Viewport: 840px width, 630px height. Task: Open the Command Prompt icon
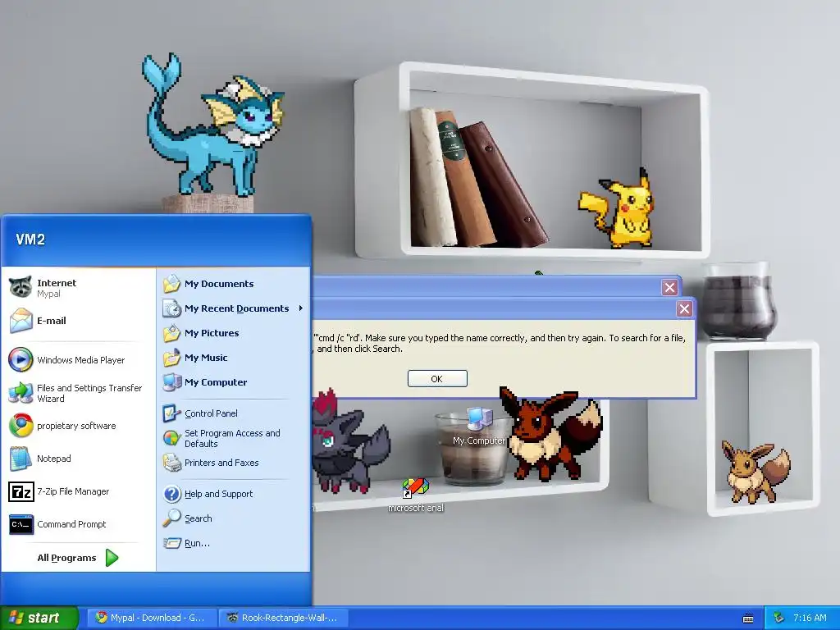[21, 524]
